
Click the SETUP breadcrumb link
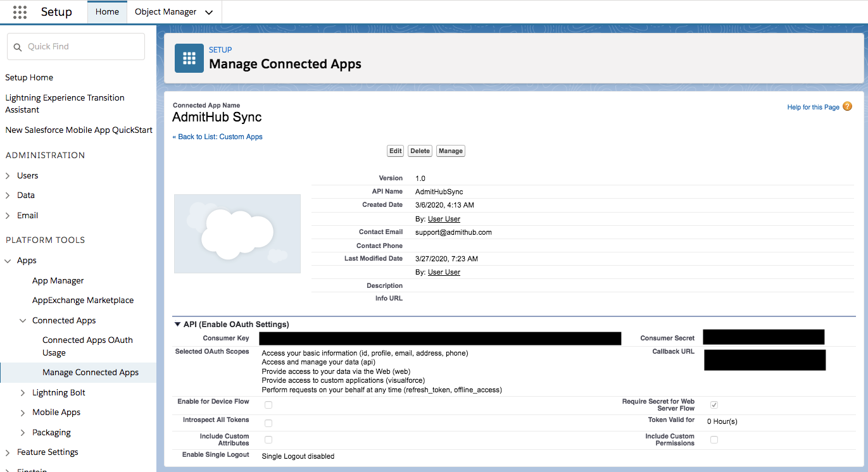tap(220, 50)
